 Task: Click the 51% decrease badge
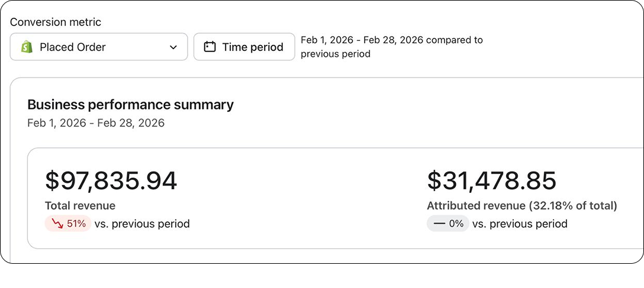(x=67, y=224)
